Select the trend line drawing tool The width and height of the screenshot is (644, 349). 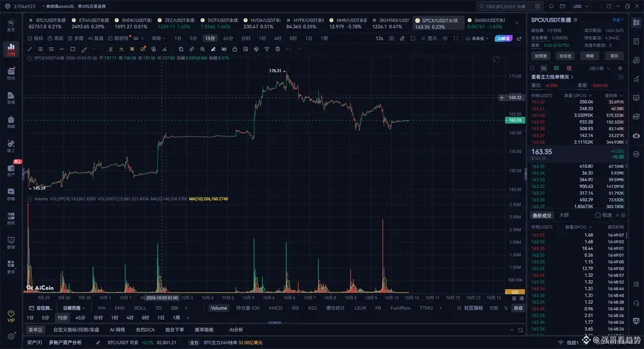point(30,50)
